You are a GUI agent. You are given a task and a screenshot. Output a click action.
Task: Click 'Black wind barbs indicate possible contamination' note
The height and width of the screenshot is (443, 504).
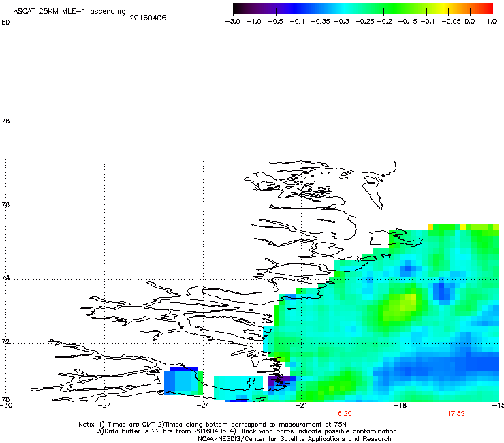pyautogui.click(x=317, y=431)
